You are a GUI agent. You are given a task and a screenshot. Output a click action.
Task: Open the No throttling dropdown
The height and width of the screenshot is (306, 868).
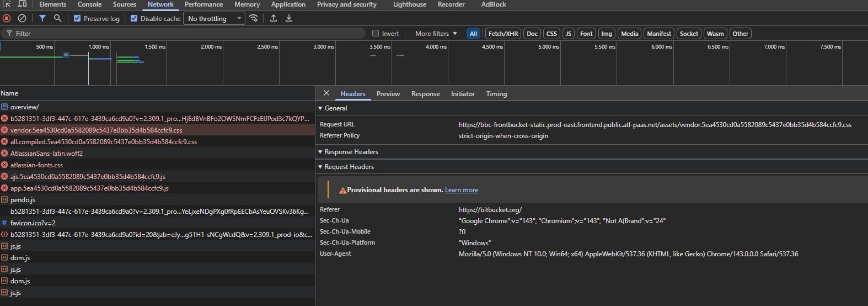tap(215, 18)
